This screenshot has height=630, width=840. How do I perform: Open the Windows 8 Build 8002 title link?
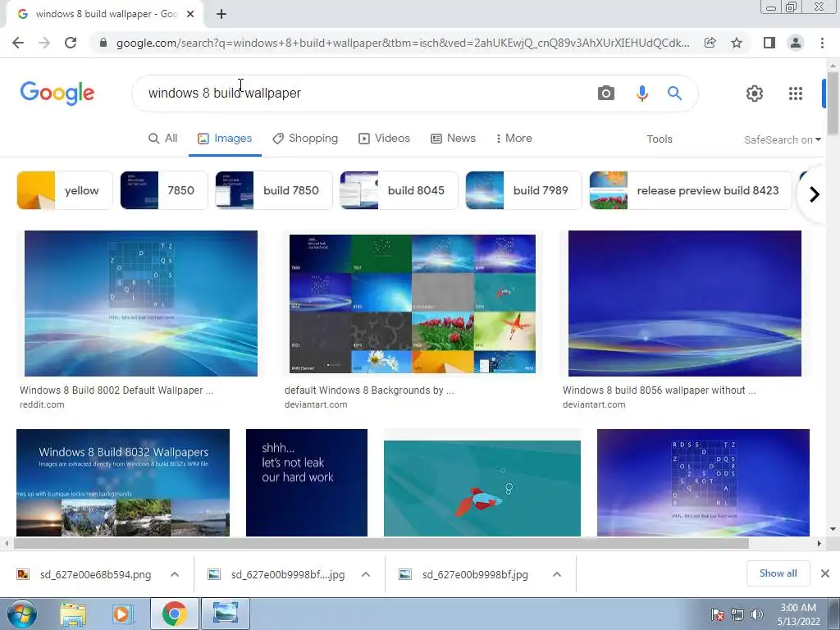pos(116,390)
